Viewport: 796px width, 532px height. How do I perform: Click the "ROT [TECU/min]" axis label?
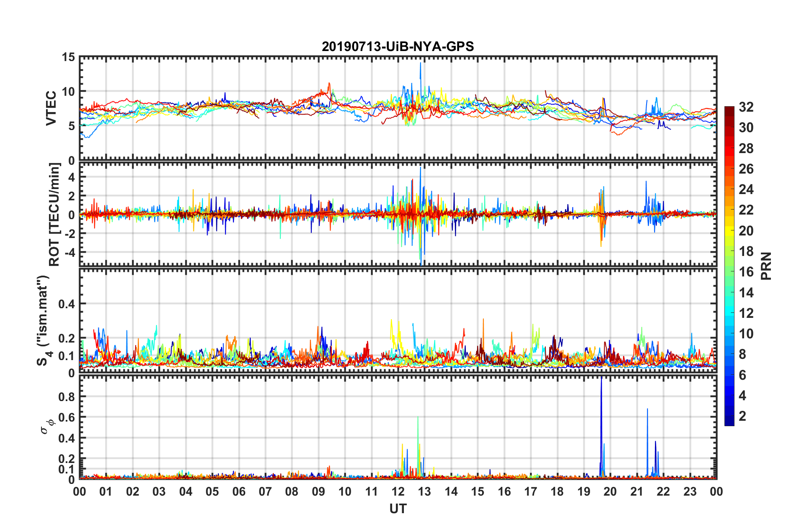[54, 215]
